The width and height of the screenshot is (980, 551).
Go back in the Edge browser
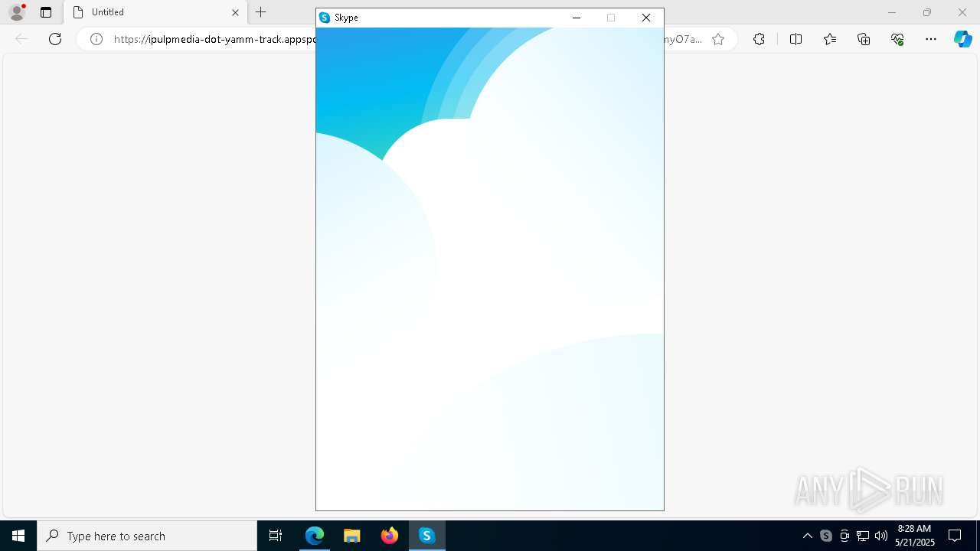pyautogui.click(x=21, y=39)
